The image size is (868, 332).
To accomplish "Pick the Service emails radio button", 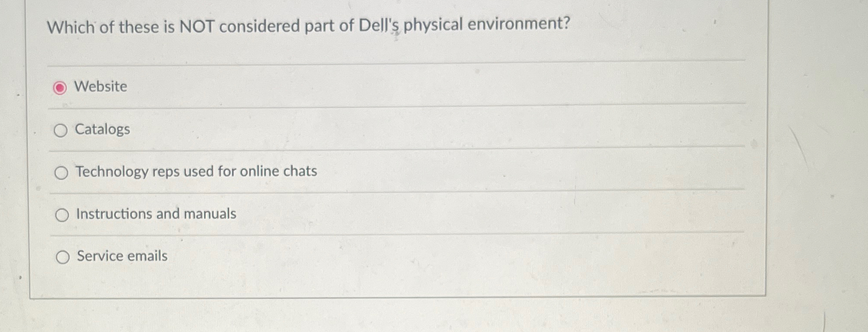I will pyautogui.click(x=63, y=256).
